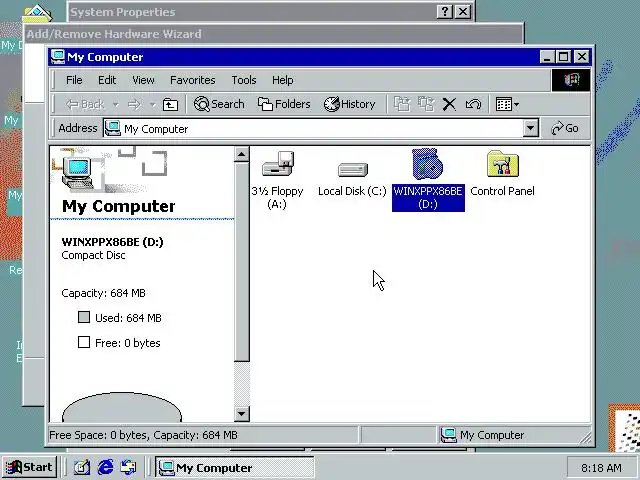
Task: Click the Windows logo throbber icon
Action: point(571,80)
